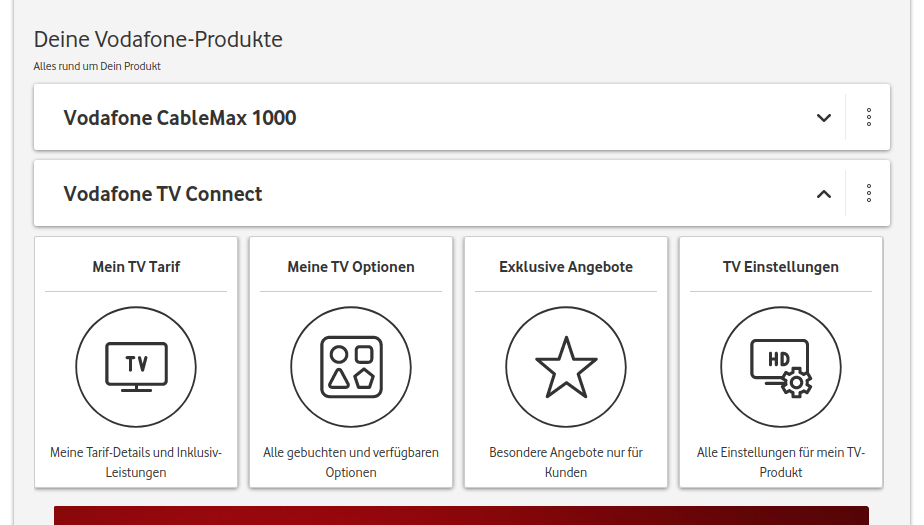Click 'Alle Einstellungen für mein TV-Produkt' text

(781, 462)
